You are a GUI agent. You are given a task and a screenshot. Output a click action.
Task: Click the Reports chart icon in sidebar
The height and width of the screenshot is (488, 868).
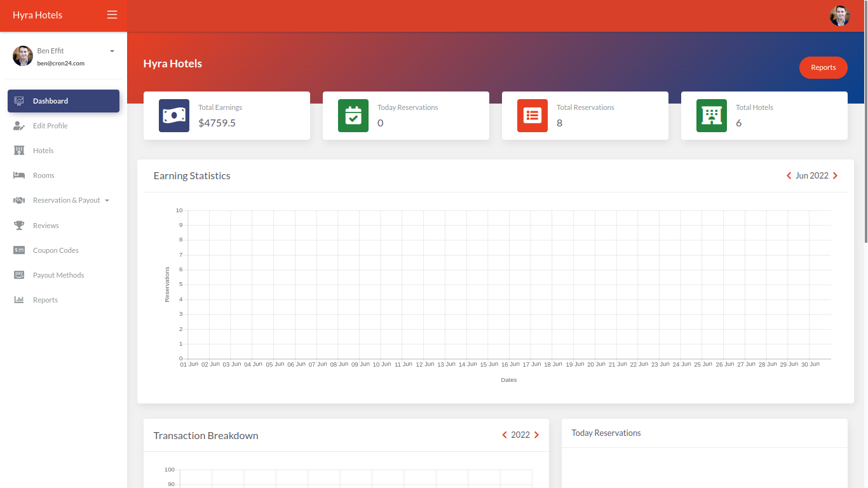(19, 299)
